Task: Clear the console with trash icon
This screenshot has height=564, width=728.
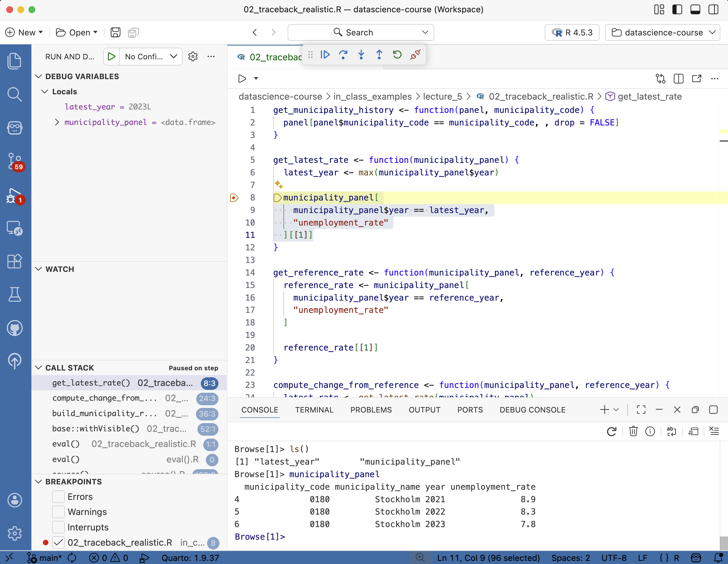Action: tap(633, 431)
